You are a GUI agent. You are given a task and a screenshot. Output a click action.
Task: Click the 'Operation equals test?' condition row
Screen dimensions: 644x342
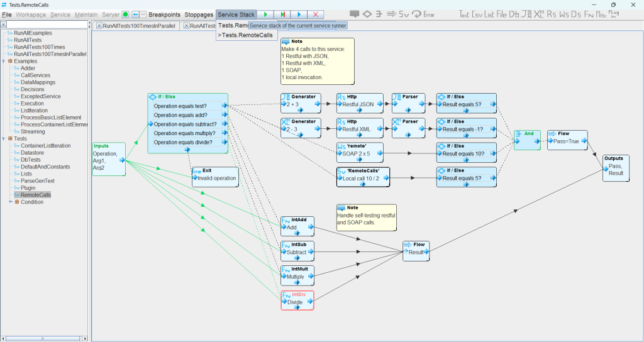[x=187, y=106]
